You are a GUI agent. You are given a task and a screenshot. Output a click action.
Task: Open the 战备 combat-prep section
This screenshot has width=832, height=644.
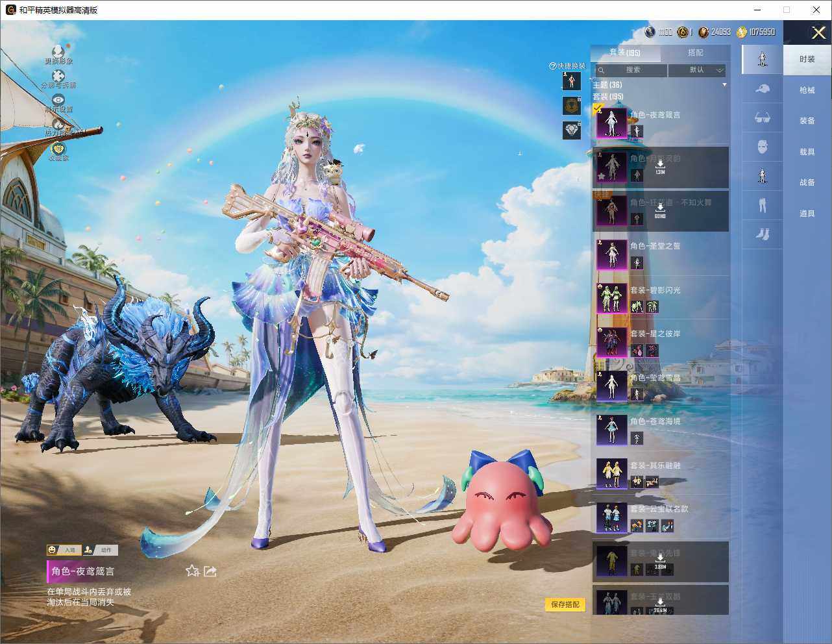pos(807,182)
